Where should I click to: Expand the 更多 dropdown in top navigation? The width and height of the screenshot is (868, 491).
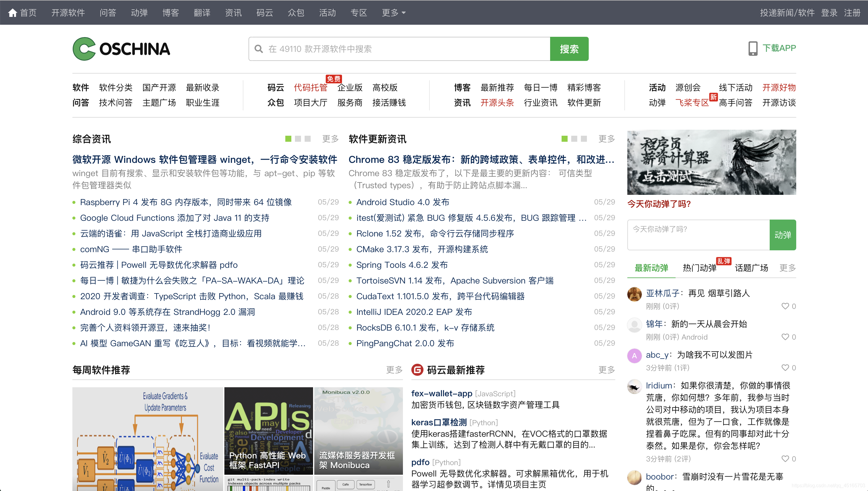[x=394, y=13]
